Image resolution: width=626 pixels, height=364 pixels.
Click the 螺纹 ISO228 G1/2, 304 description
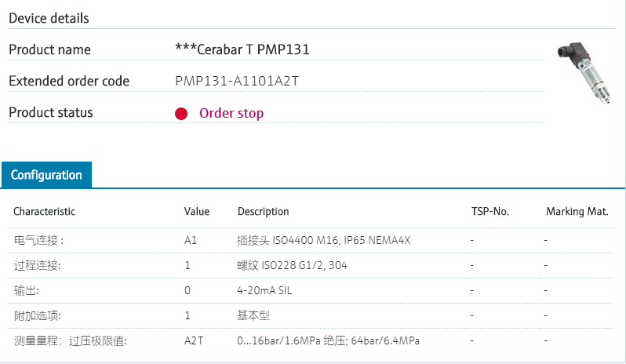coord(292,265)
